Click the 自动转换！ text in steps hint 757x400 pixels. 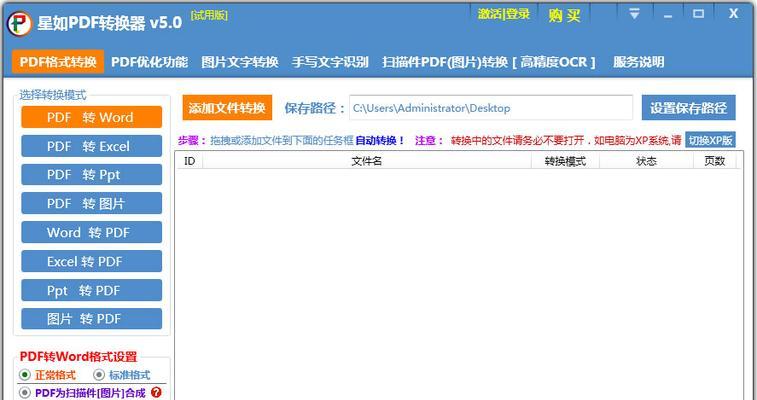pyautogui.click(x=380, y=141)
